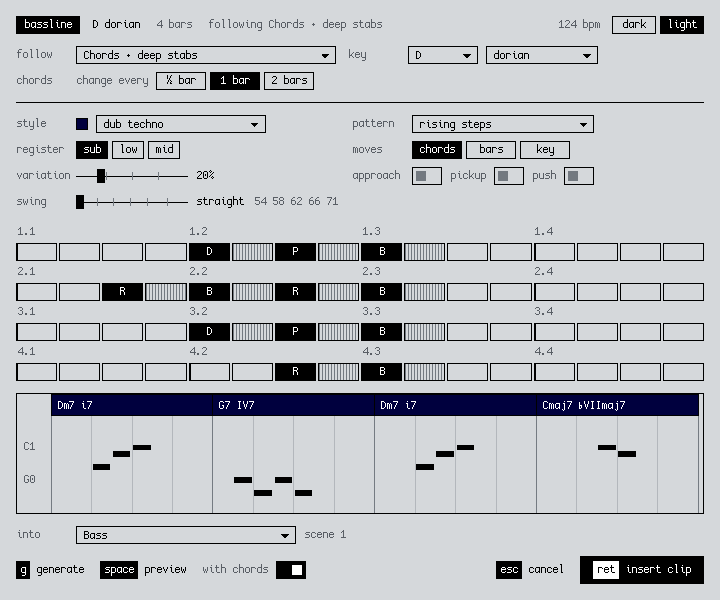
Task: Activate the first step under 4.1
Action: click(37, 371)
